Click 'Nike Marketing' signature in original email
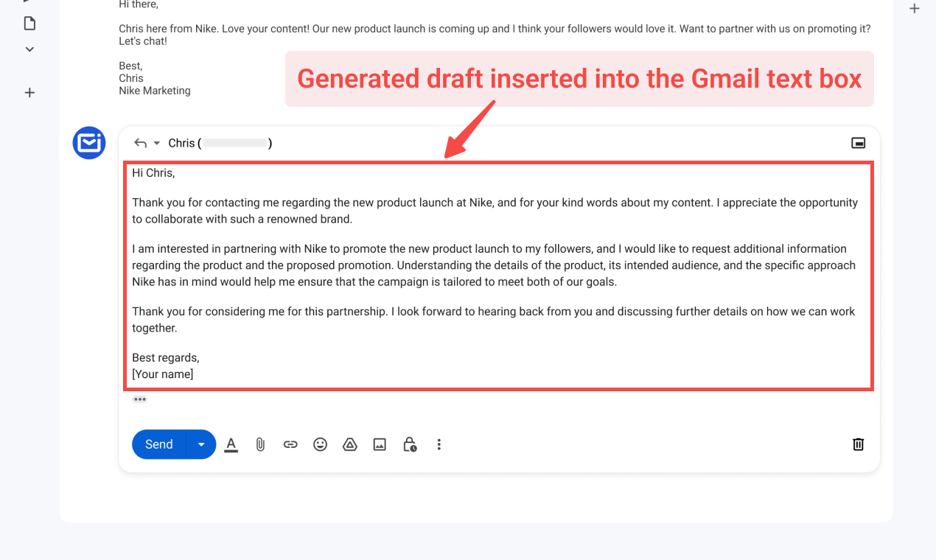The image size is (936, 560). point(155,91)
